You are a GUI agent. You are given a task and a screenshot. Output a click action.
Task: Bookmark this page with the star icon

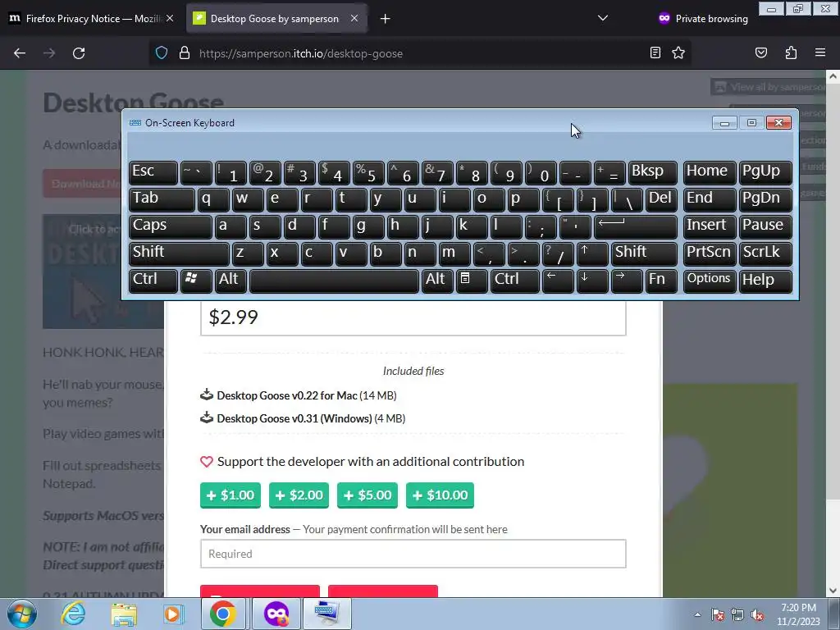coord(678,52)
